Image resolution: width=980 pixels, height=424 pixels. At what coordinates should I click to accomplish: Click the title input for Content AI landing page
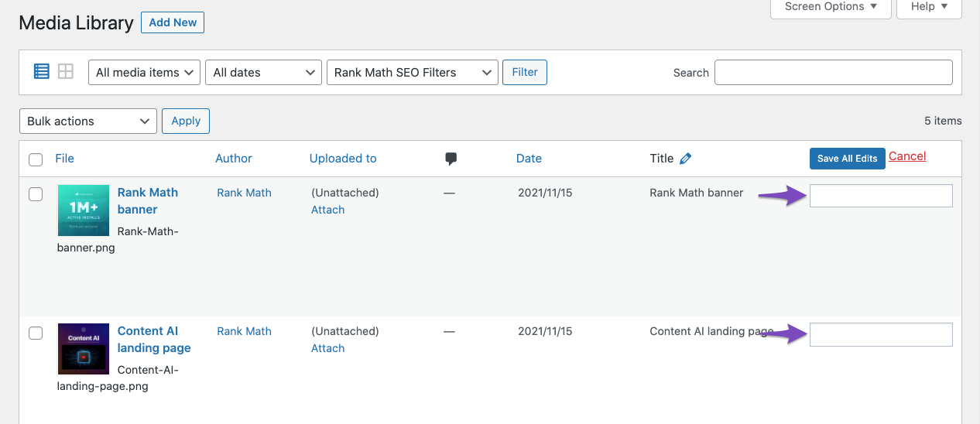pyautogui.click(x=881, y=334)
